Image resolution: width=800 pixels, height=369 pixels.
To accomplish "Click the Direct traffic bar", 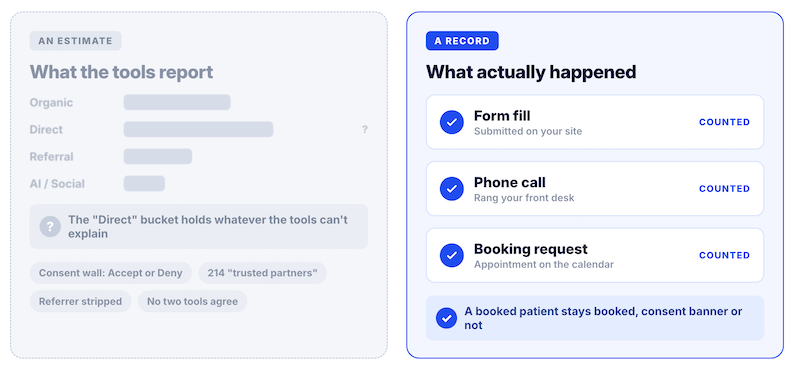I will pyautogui.click(x=198, y=129).
